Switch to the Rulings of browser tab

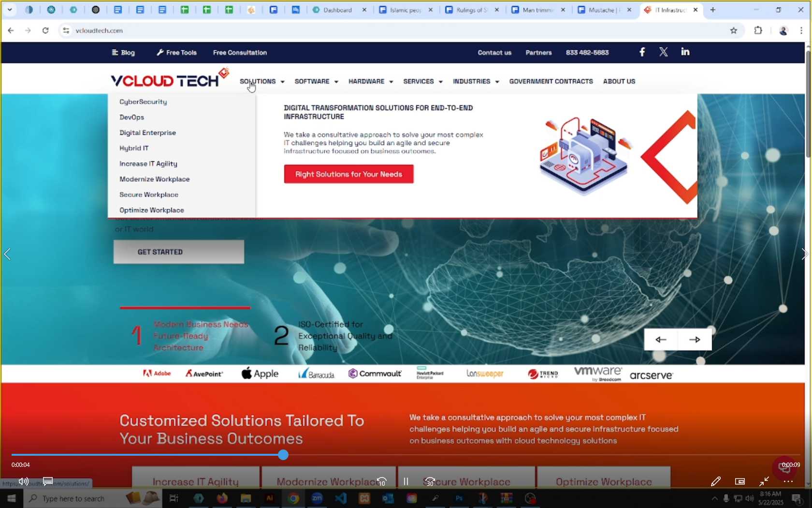click(x=472, y=10)
